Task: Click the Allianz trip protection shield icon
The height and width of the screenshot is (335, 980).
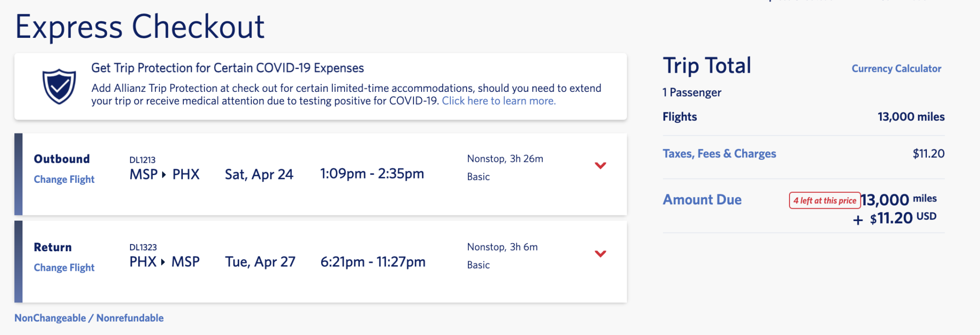Action: 59,85
